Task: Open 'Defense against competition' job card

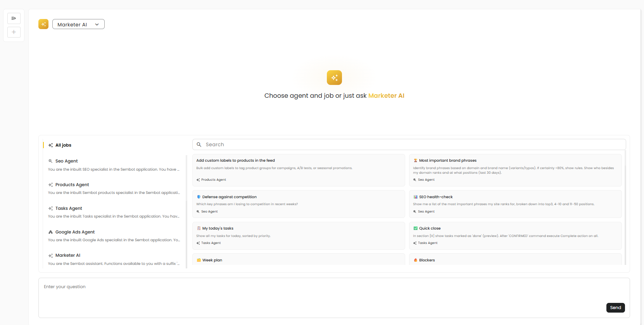Action: coord(299,204)
